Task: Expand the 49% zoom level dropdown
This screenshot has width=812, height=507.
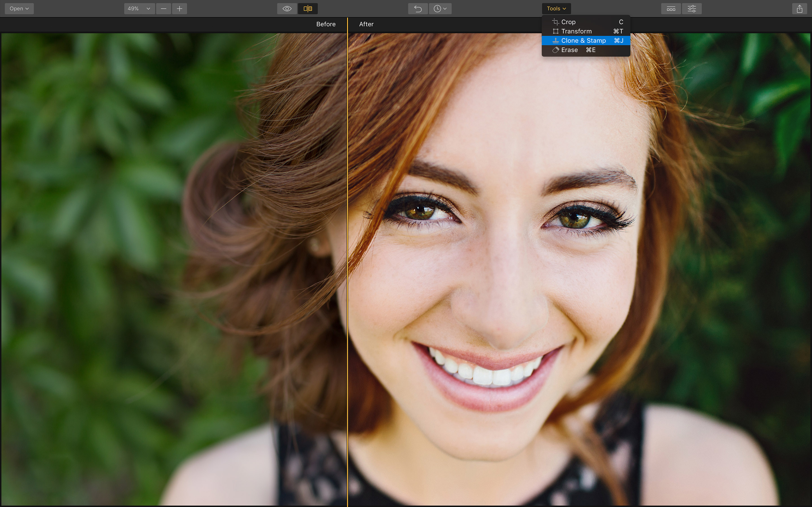Action: 139,9
